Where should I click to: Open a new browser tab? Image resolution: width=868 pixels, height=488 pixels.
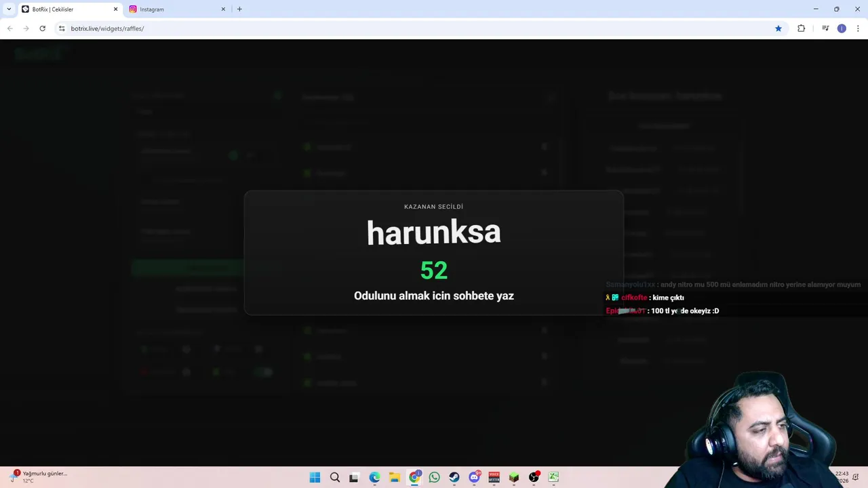pos(239,9)
